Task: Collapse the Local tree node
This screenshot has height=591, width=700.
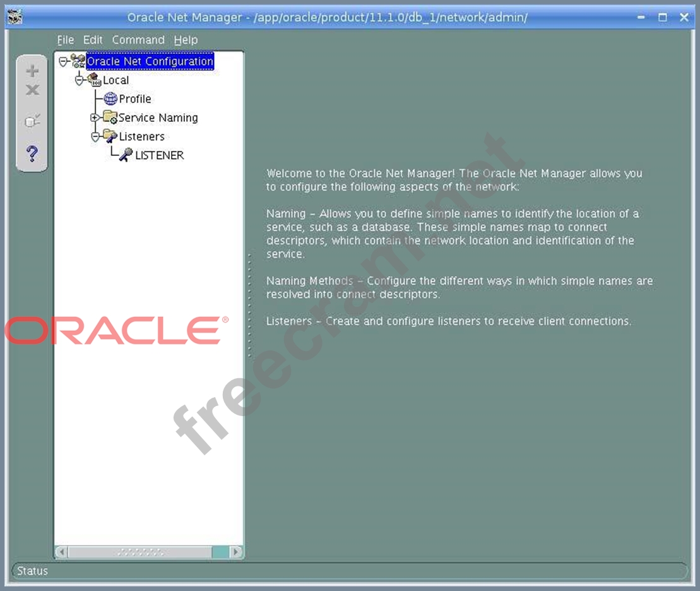Action: tap(80, 80)
